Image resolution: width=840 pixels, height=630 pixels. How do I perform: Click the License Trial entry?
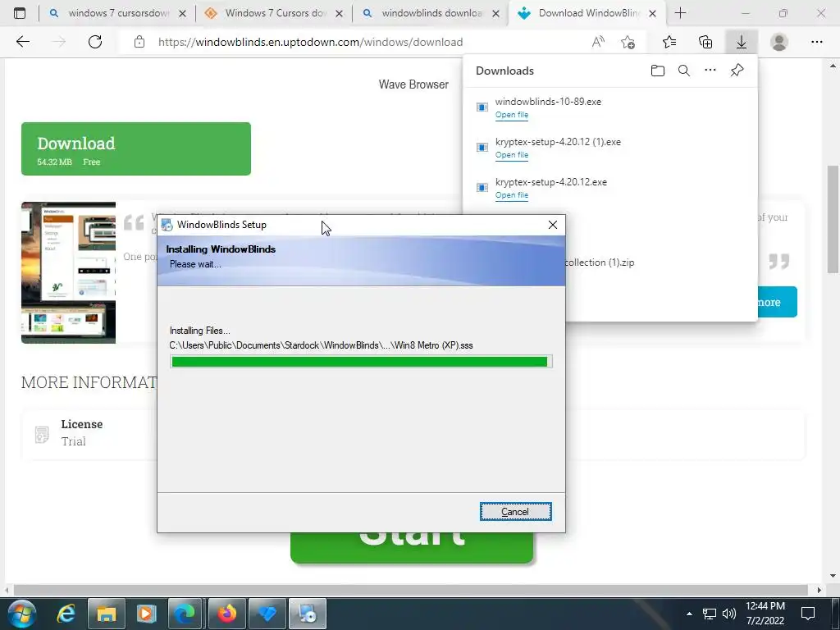(x=81, y=433)
